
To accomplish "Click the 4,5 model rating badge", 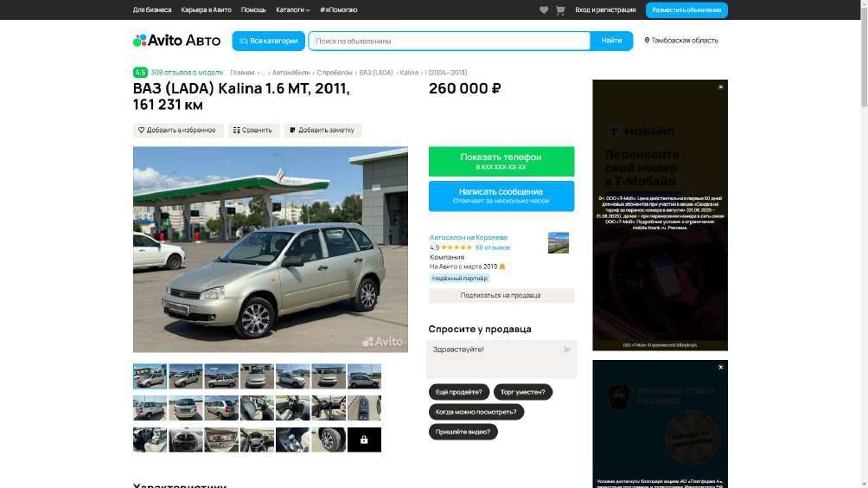I will pyautogui.click(x=140, y=73).
